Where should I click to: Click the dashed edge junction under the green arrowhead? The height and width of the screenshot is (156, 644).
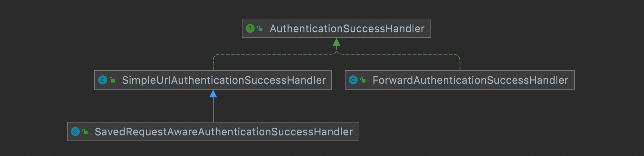point(336,52)
